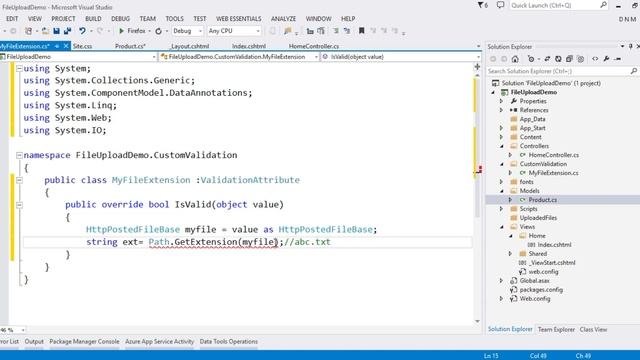Collapse the IsValid method outlining block
The image size is (640, 360).
[x=19, y=205]
